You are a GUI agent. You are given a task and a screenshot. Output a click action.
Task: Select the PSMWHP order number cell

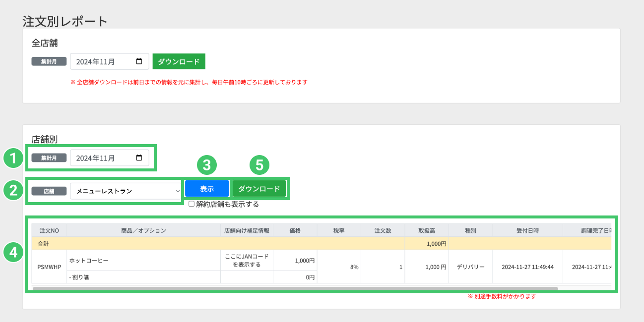point(49,267)
